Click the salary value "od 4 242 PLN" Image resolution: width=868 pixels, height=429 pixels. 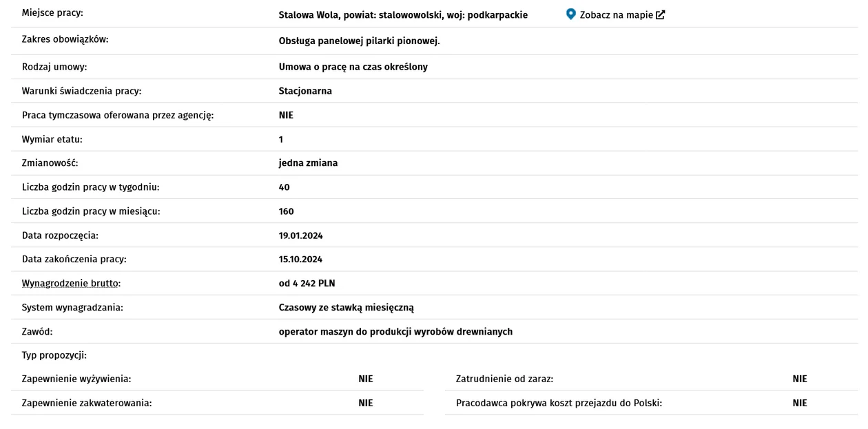click(x=307, y=283)
